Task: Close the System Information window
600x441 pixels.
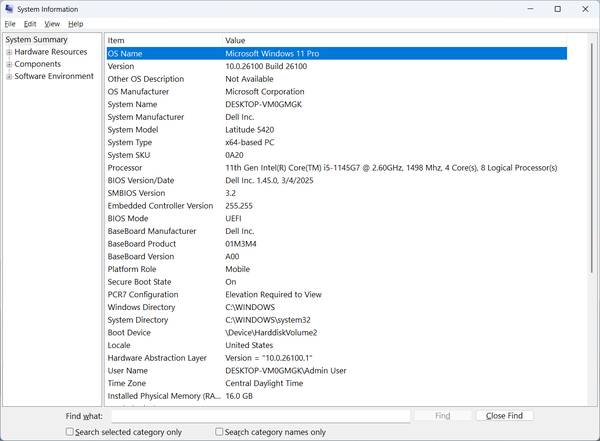Action: click(x=585, y=9)
